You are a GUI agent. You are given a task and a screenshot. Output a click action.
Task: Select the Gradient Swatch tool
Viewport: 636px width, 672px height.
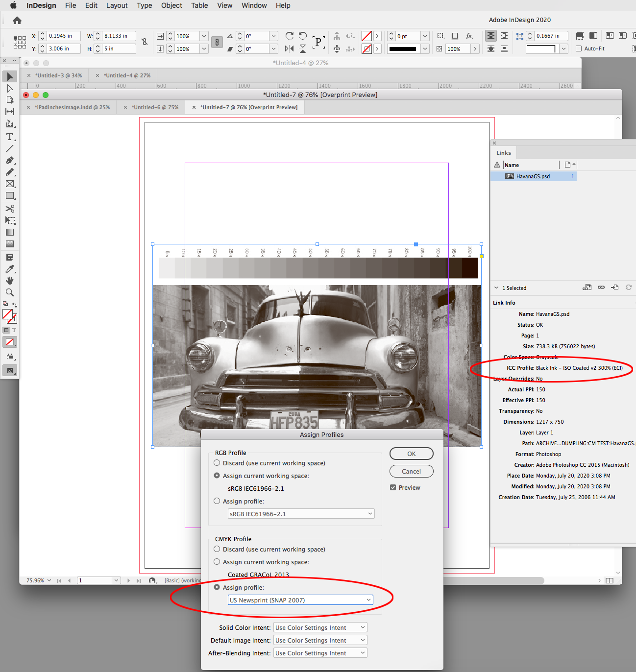(10, 232)
